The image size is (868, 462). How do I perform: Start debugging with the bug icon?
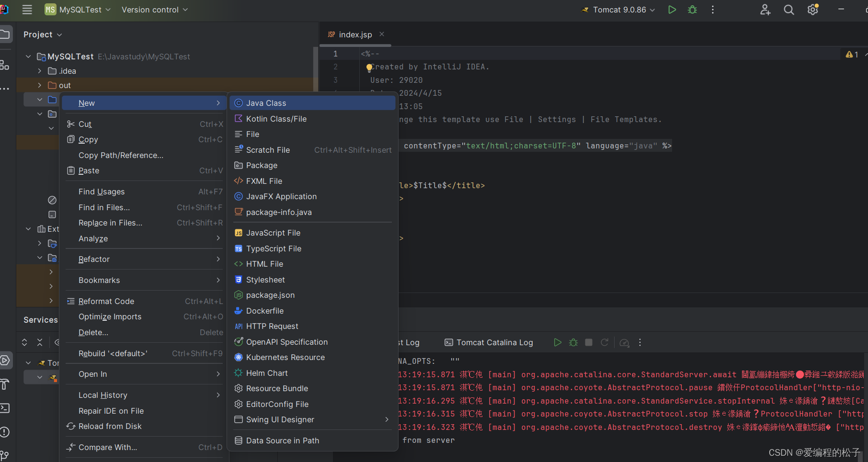[x=692, y=10]
